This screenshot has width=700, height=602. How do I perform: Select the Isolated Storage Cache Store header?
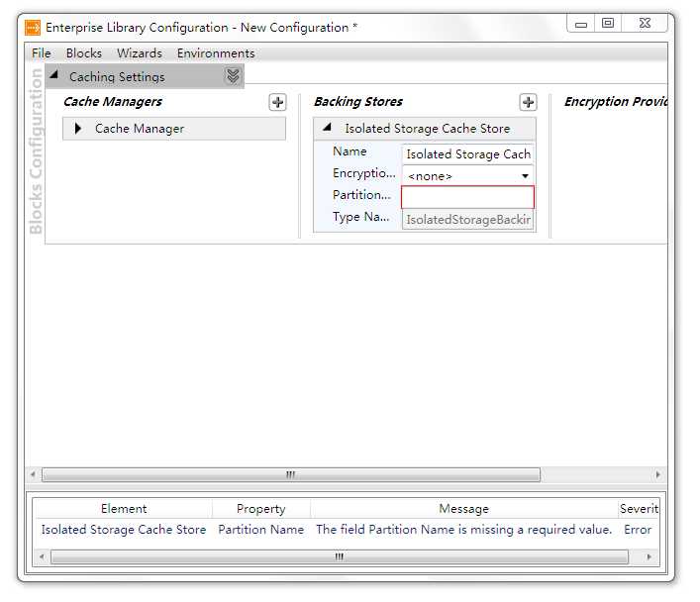pos(425,129)
